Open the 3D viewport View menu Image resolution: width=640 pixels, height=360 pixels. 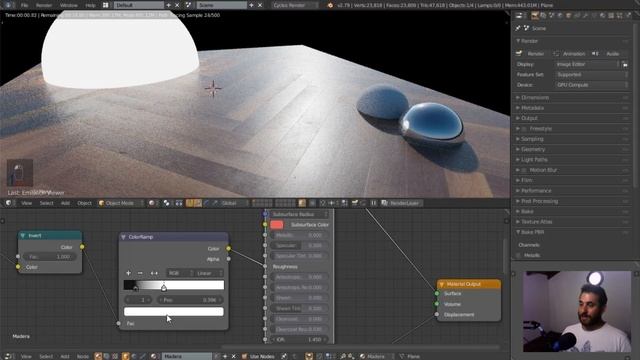point(27,203)
